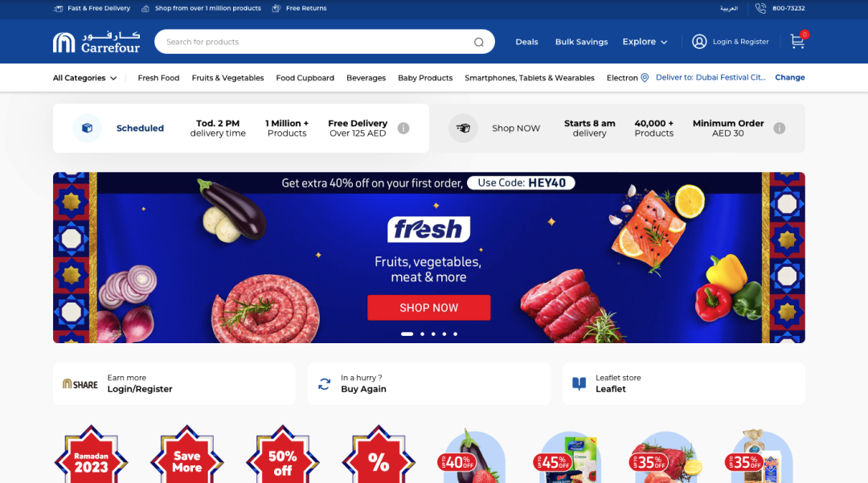The image size is (868, 483).
Task: Click the Buy Again refresh icon
Action: [325, 384]
